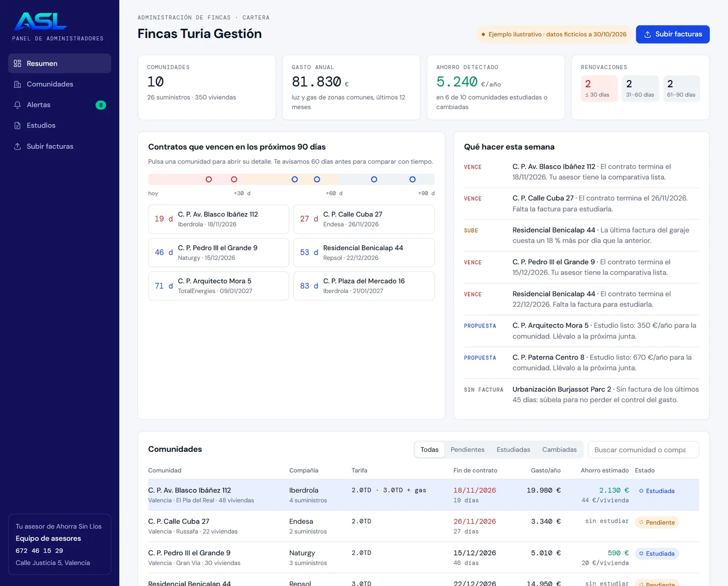The image size is (728, 586).
Task: Click the Estudiada badge for Pedro III el Grande 9
Action: pos(657,554)
